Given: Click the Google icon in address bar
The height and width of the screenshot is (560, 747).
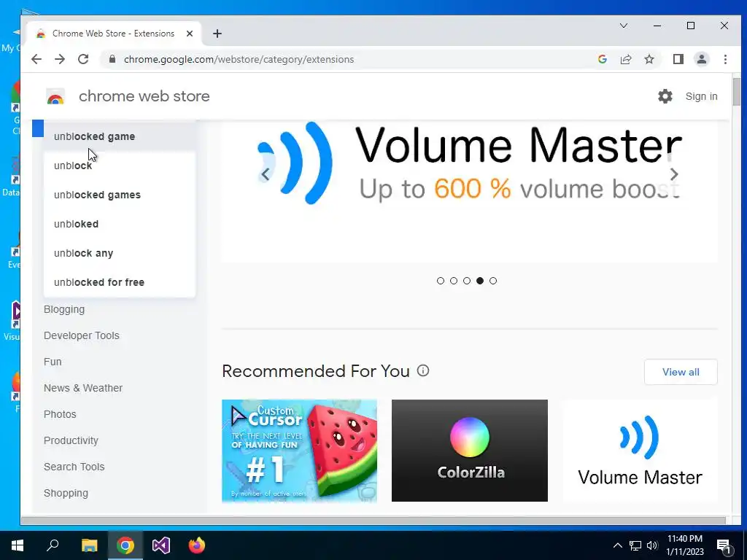Looking at the screenshot, I should [x=602, y=59].
